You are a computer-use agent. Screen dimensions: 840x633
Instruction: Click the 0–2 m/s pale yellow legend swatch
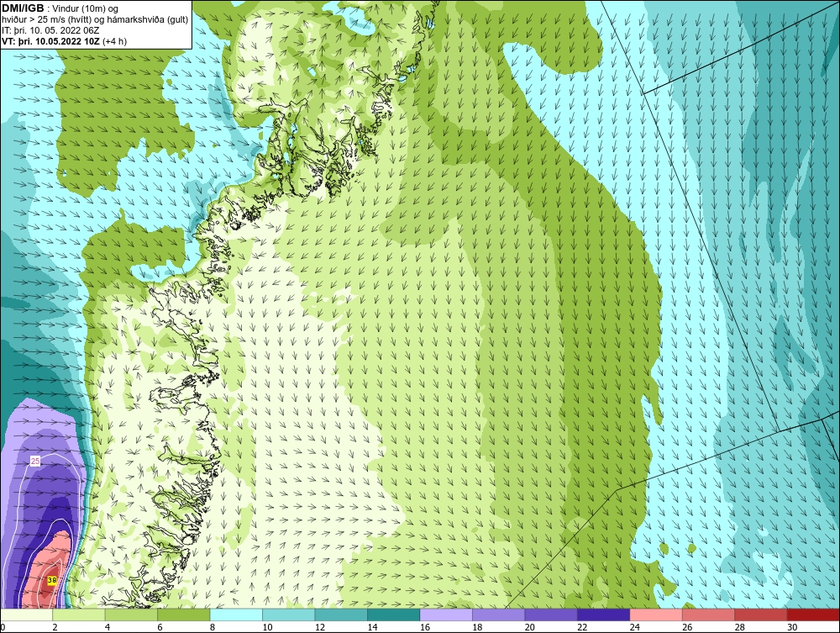coord(26,615)
